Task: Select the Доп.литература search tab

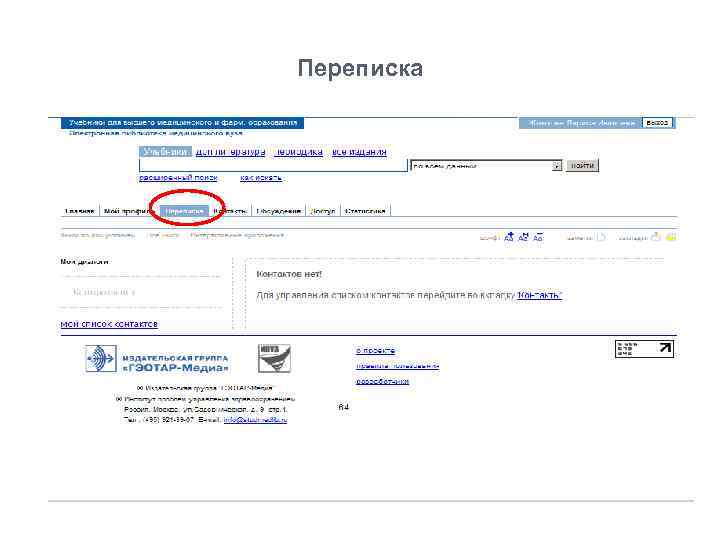Action: pyautogui.click(x=231, y=152)
